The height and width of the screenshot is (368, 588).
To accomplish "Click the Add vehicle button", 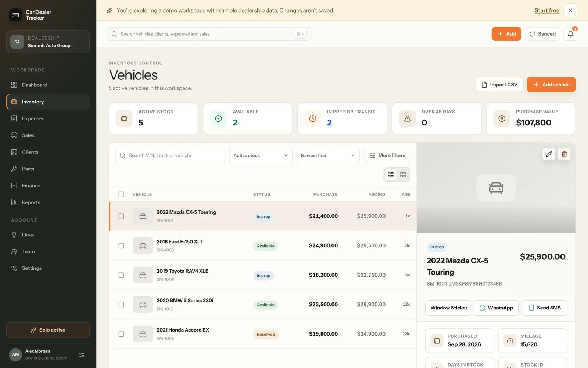I will (x=551, y=84).
